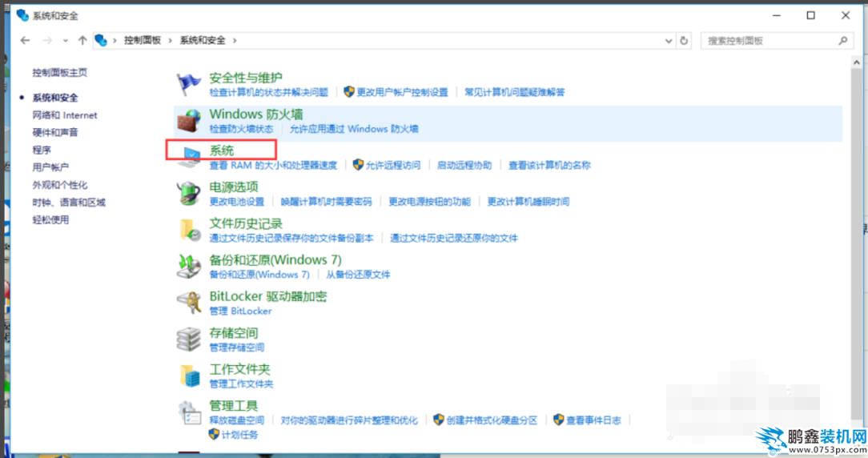Click the window title bar icon
This screenshot has height=458, width=868.
pyautogui.click(x=22, y=15)
